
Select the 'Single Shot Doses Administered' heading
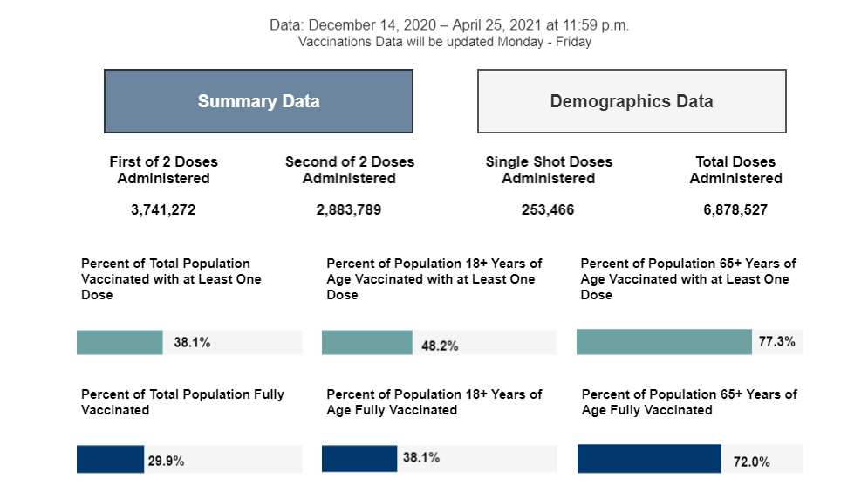tap(549, 170)
